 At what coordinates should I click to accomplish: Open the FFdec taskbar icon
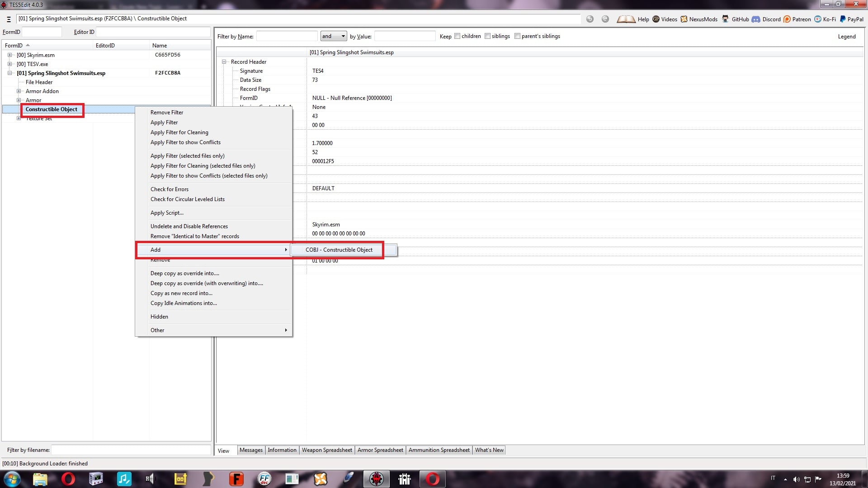click(x=264, y=479)
